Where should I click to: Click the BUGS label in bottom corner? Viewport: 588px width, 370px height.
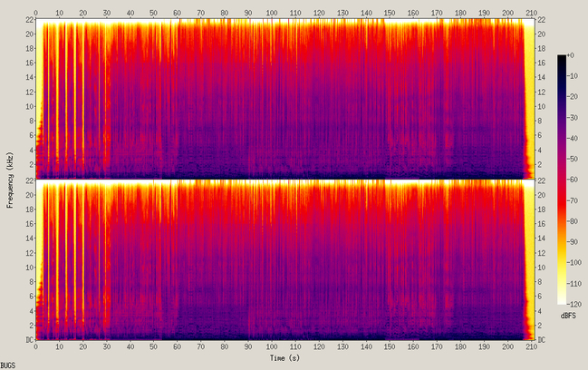click(x=8, y=365)
